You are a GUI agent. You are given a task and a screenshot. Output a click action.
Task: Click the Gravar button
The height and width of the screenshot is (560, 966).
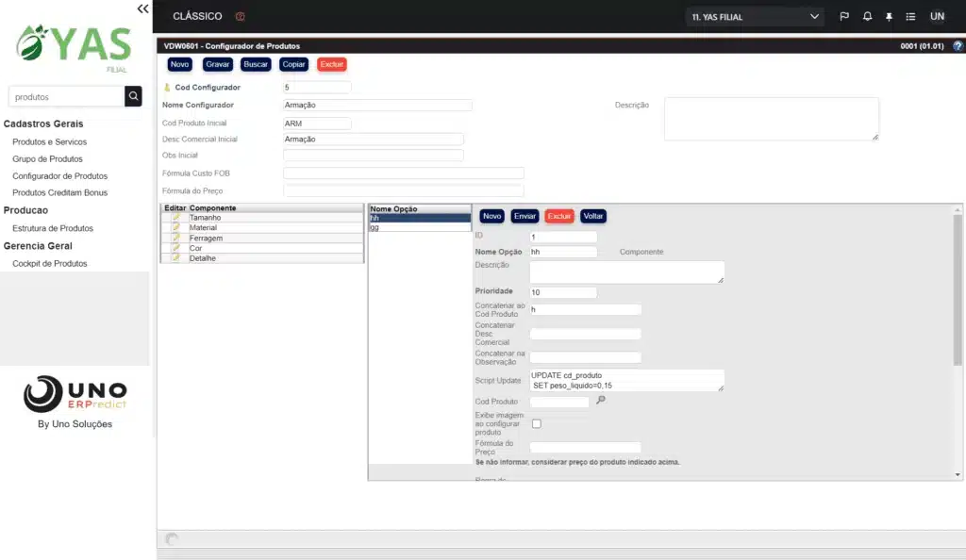(x=218, y=64)
